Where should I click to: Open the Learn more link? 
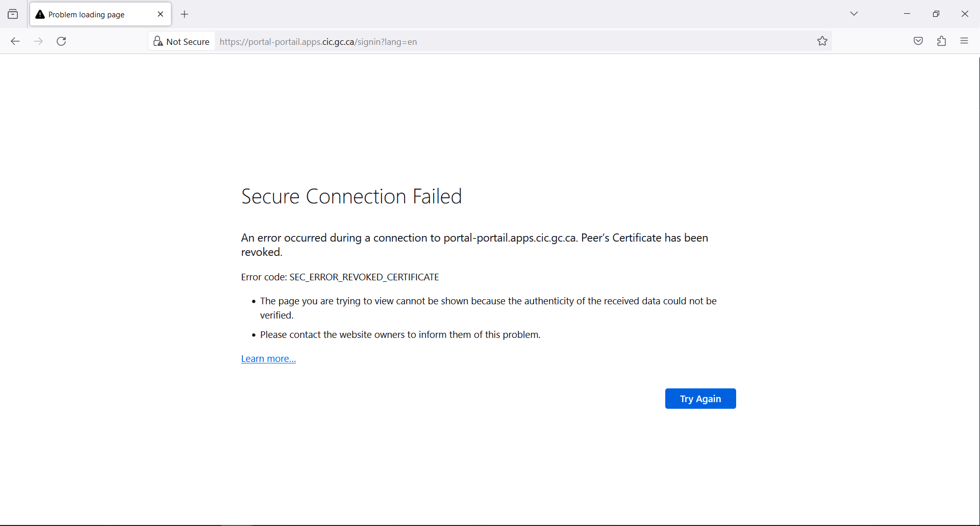[268, 358]
